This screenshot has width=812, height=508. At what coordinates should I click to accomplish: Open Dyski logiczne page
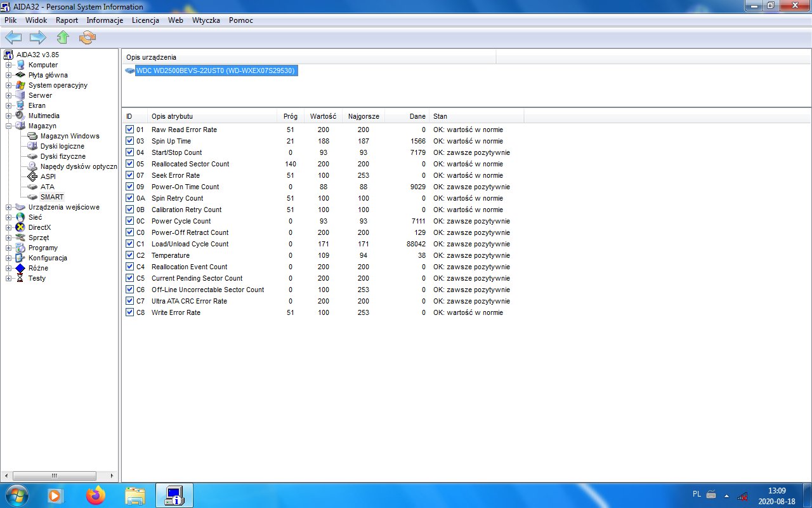tap(62, 146)
